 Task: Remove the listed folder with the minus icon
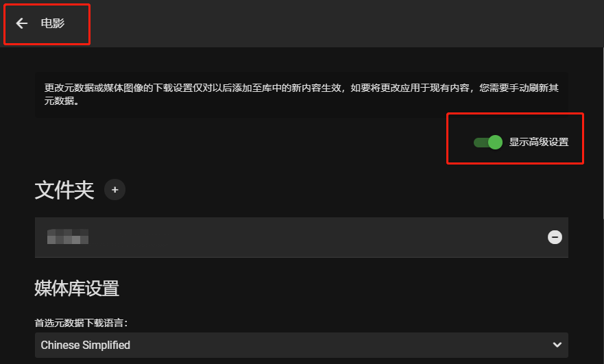[555, 237]
